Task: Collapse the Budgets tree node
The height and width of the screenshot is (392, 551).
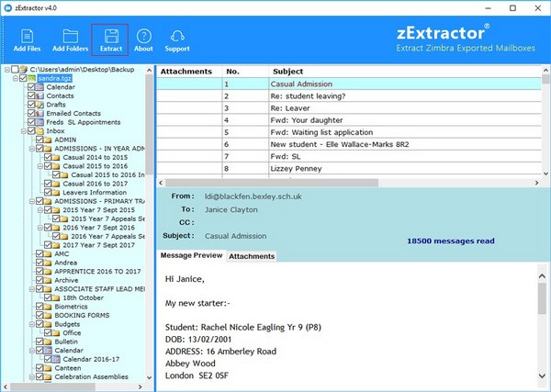Action: 32,324
